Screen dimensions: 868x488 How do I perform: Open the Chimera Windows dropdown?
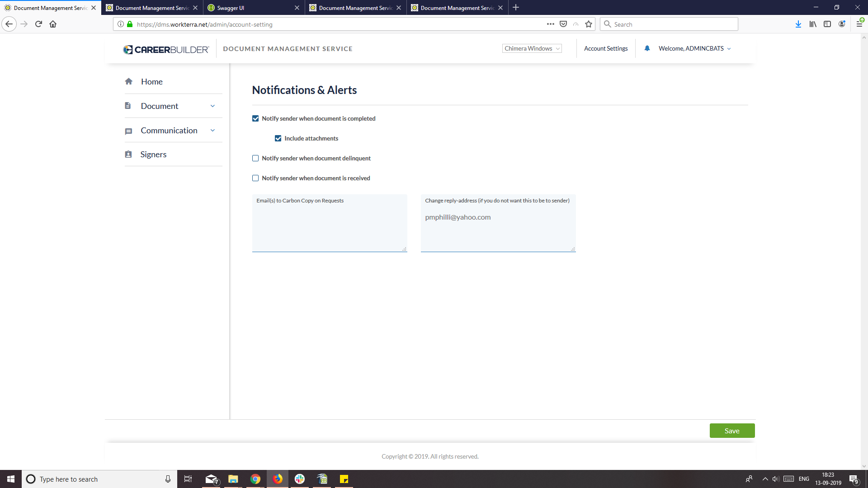click(x=532, y=48)
